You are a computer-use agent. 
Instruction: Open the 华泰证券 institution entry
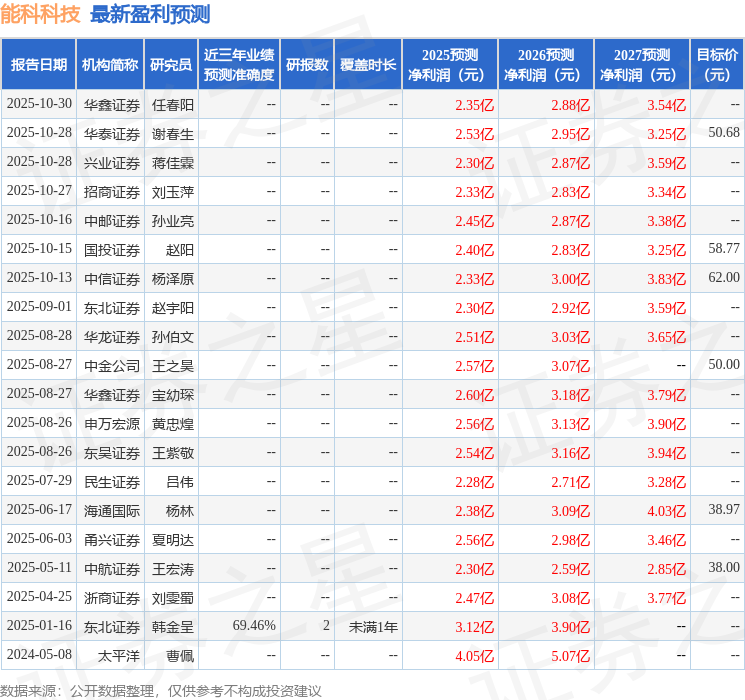[112, 133]
